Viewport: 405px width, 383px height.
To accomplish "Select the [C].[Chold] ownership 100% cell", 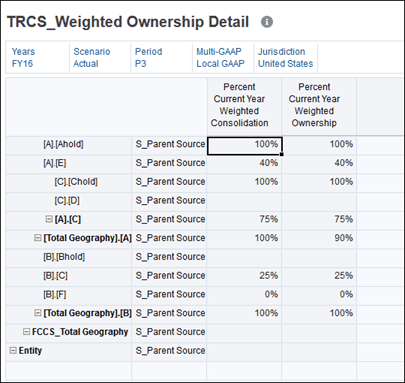I will [319, 183].
